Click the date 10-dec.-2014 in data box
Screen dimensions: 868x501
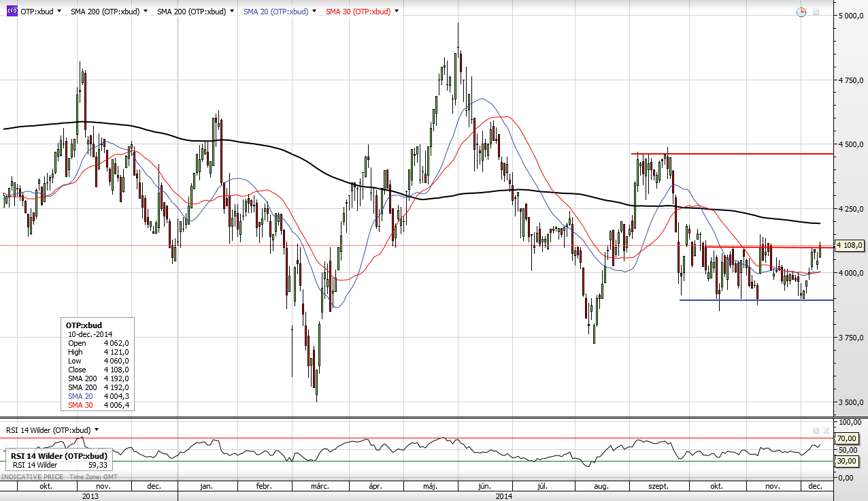(90, 334)
